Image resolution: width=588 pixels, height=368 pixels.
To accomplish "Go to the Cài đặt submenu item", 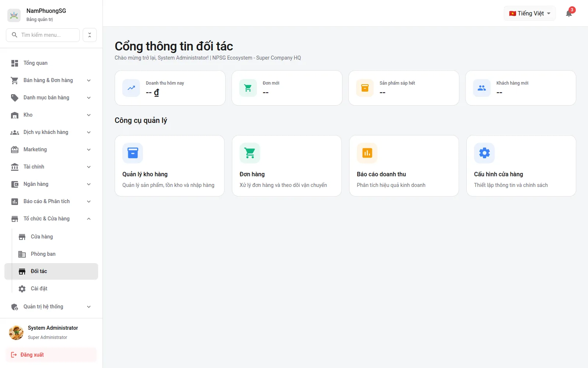I will click(55, 289).
